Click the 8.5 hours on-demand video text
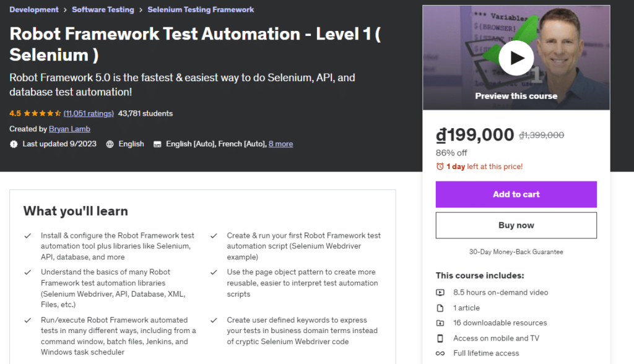This screenshot has width=634, height=364. point(500,292)
